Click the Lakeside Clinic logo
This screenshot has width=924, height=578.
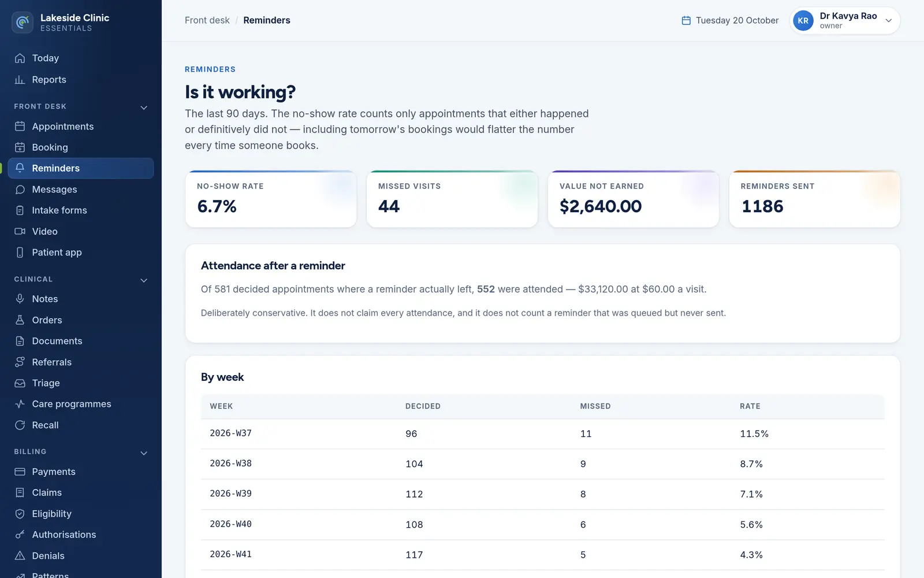23,23
